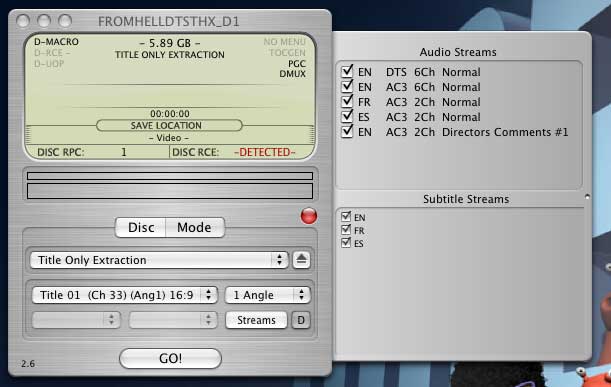Click the red record indicator light
This screenshot has height=387, width=611.
tap(309, 216)
